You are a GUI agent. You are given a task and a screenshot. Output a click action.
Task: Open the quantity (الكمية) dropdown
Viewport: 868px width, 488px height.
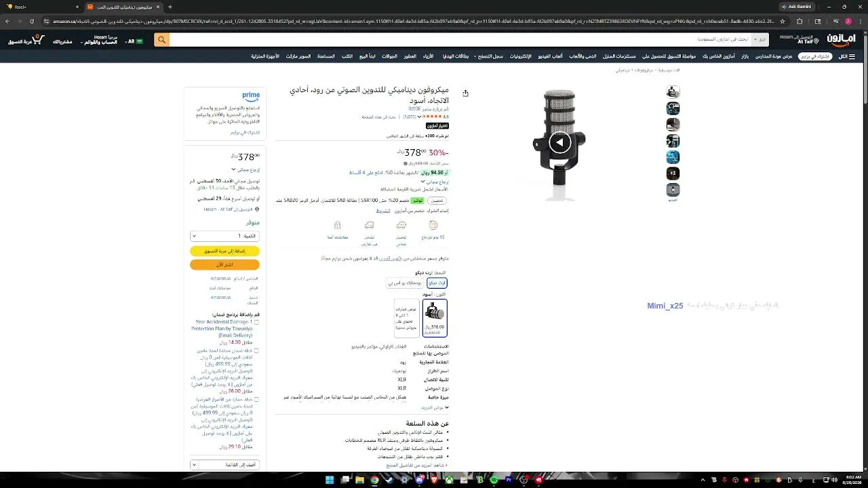(224, 236)
